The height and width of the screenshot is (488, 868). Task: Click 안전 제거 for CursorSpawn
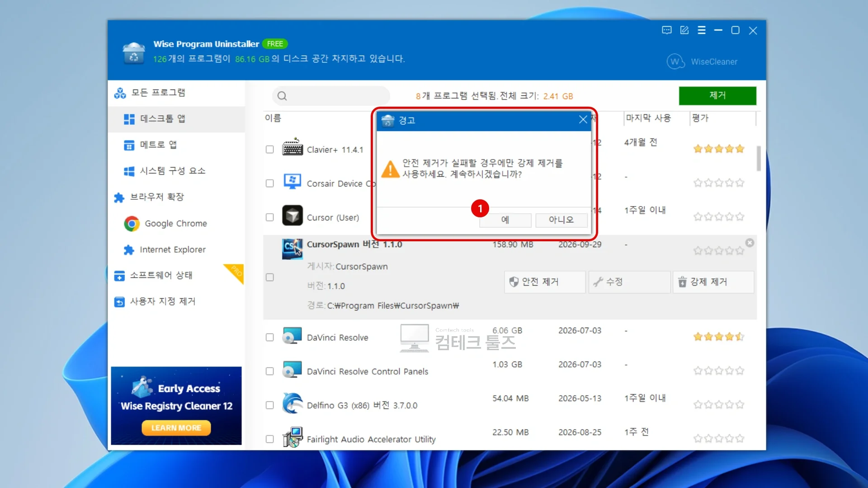click(545, 282)
